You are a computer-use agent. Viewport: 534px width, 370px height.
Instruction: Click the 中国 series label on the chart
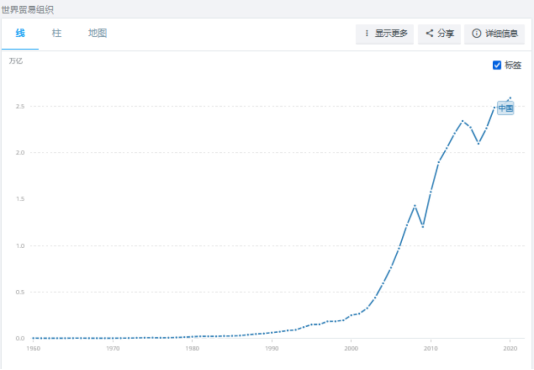coord(506,108)
